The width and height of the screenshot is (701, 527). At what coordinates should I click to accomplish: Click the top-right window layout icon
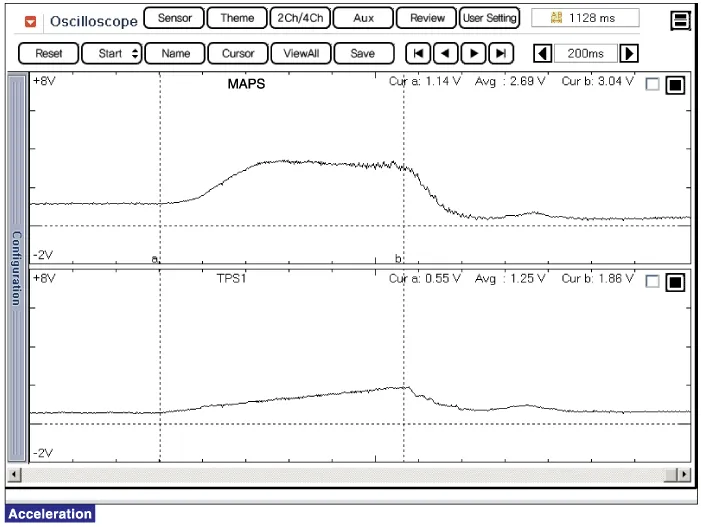tap(681, 20)
